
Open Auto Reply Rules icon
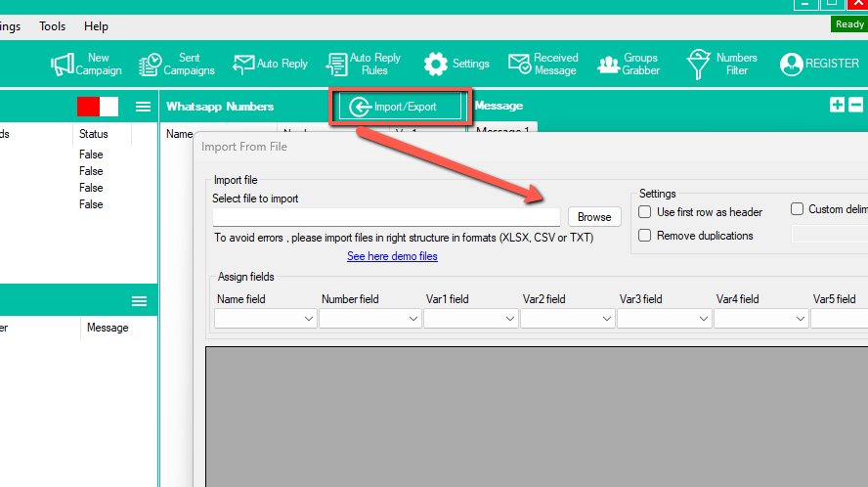336,65
